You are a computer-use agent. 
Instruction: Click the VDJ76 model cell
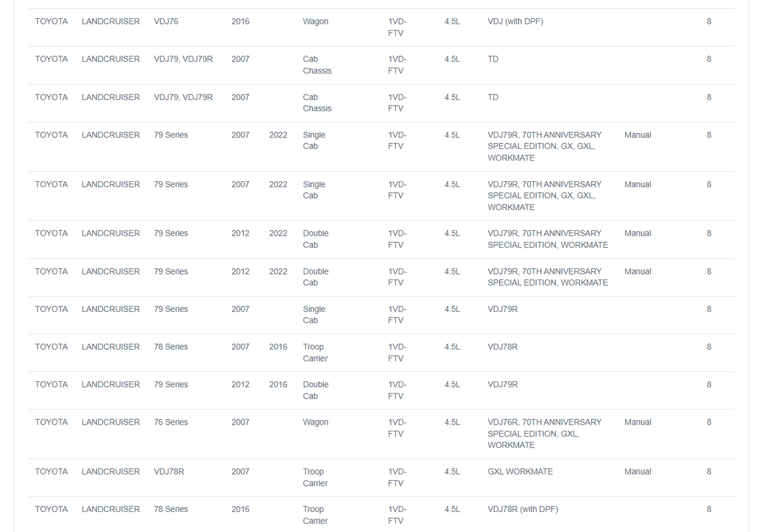pyautogui.click(x=166, y=21)
